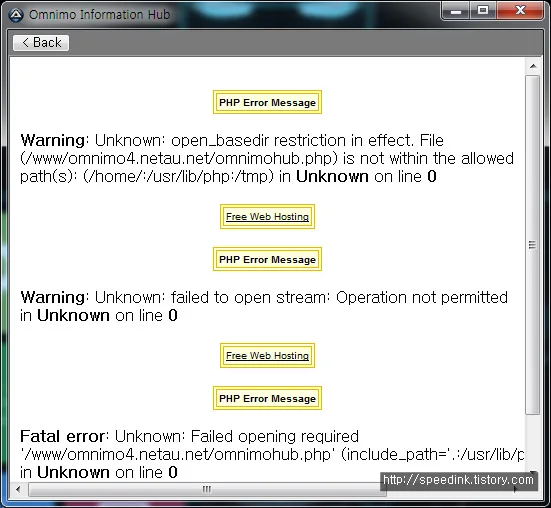
Task: Click vertical scrollbar track below the thumb
Action: (532, 441)
